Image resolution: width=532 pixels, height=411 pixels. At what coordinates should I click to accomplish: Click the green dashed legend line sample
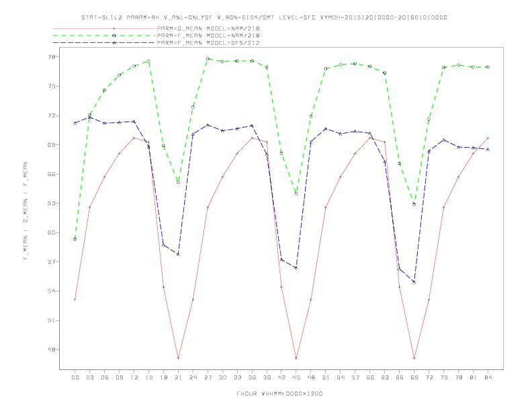coord(104,36)
